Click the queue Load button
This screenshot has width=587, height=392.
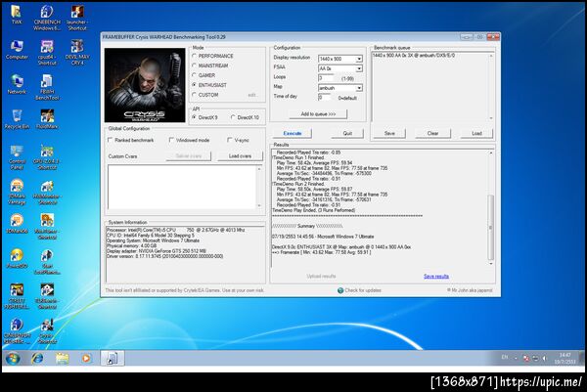[x=476, y=133]
